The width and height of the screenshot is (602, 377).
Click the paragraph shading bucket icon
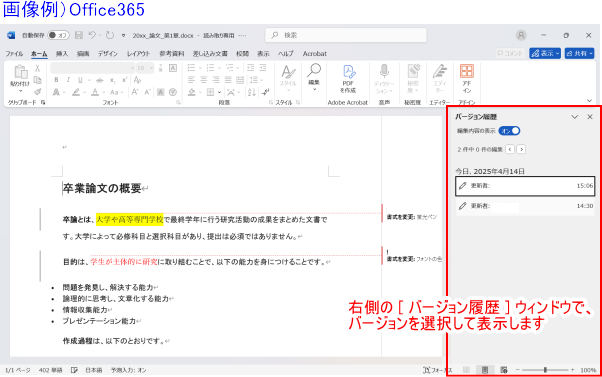pyautogui.click(x=192, y=92)
